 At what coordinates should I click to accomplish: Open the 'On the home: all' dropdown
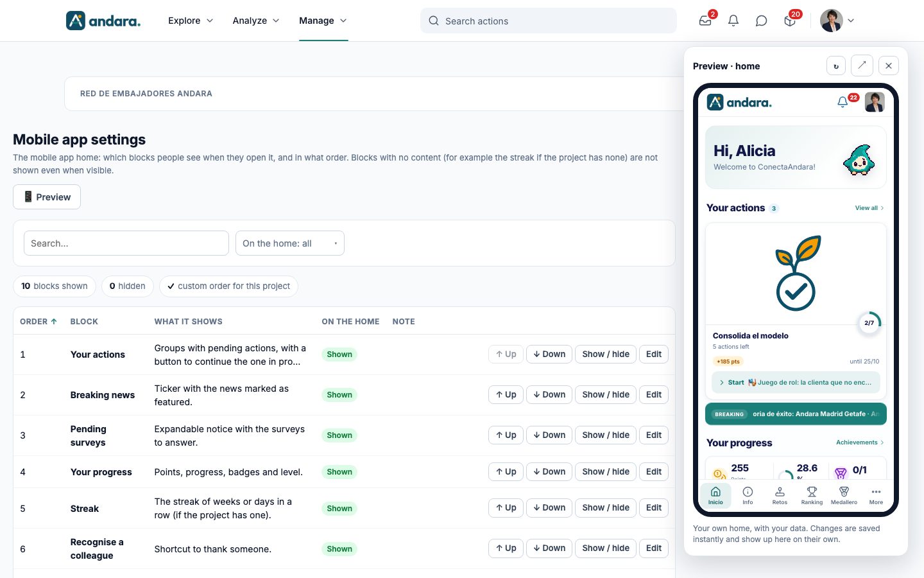point(290,243)
